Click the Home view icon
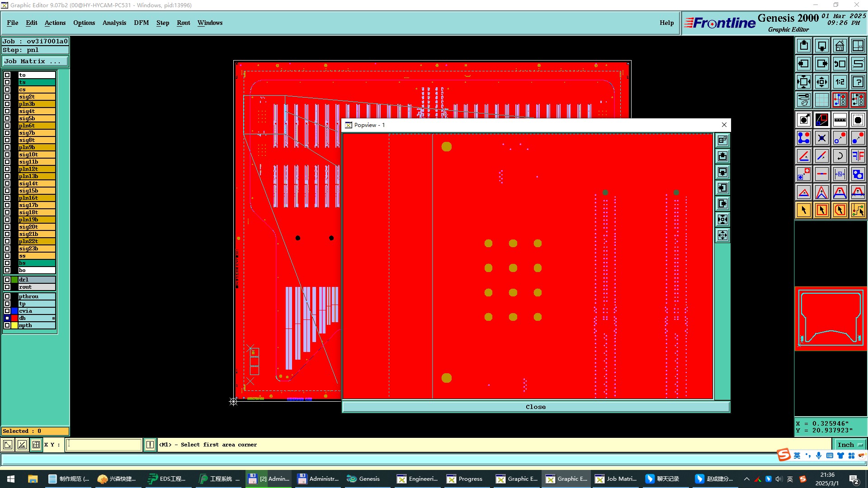The height and width of the screenshot is (488, 868). (x=840, y=46)
